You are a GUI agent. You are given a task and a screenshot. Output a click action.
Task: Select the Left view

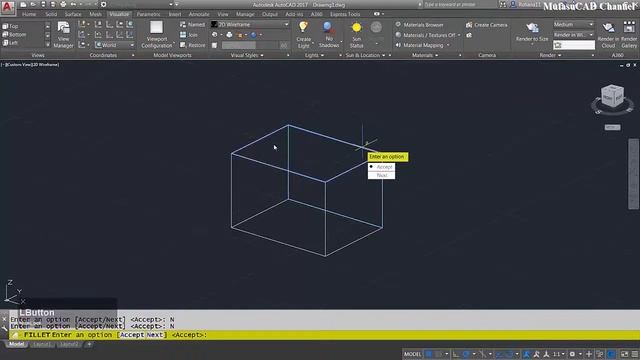[x=10, y=43]
